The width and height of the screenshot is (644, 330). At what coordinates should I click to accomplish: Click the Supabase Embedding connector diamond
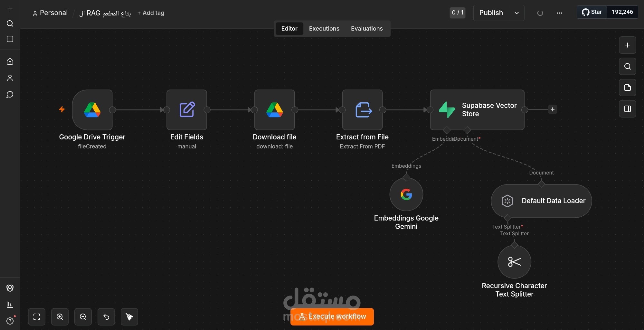[447, 130]
